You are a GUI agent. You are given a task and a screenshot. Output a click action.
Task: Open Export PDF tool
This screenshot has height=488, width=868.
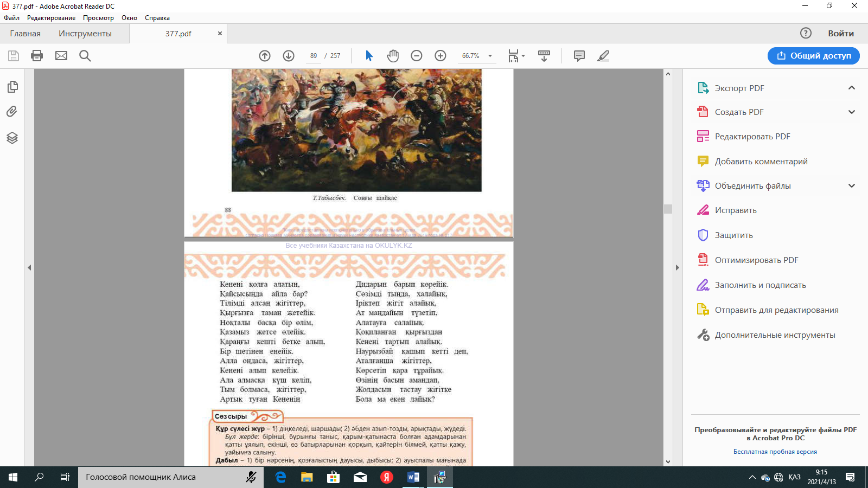pos(739,88)
